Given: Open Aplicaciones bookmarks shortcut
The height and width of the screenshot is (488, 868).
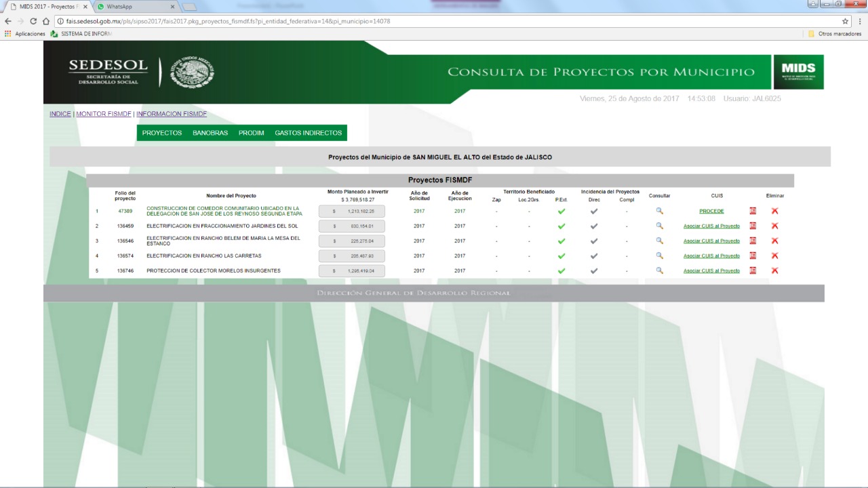Looking at the screenshot, I should coord(25,34).
